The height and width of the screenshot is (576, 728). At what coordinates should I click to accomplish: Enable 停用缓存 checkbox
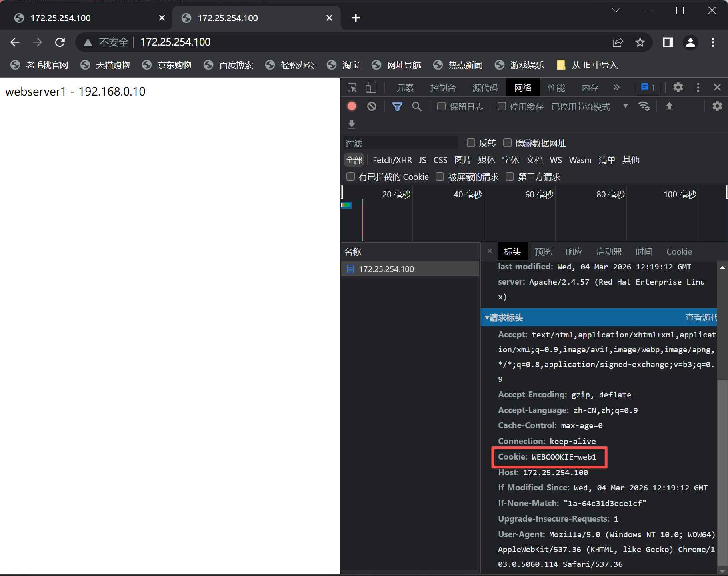point(502,106)
